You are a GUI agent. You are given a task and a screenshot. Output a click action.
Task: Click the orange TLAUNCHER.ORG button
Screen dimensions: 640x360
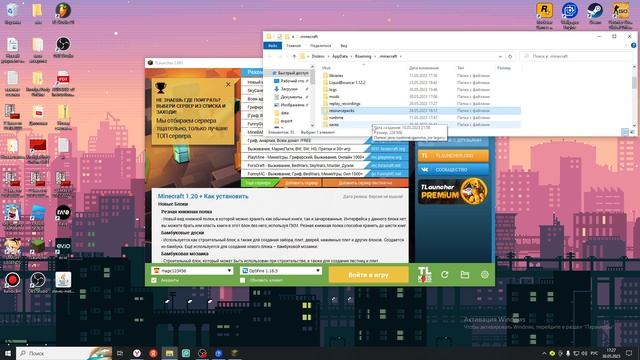[x=453, y=156]
